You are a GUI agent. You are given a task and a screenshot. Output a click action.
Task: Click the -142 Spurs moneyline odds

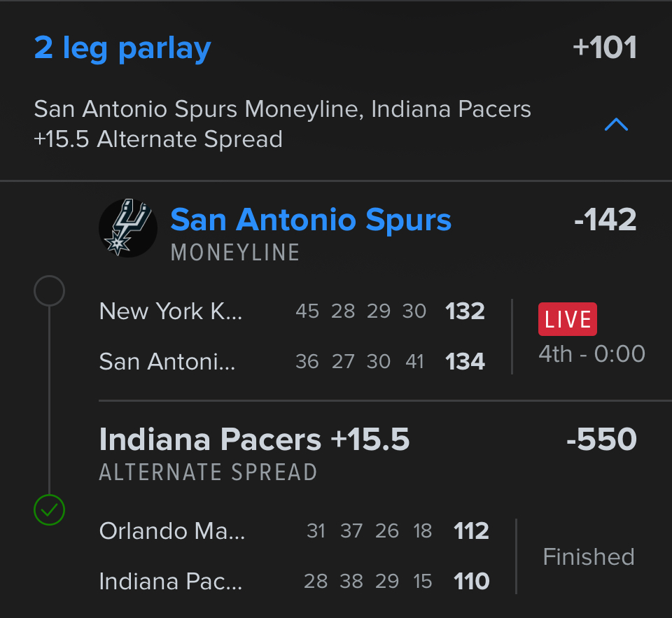click(605, 220)
